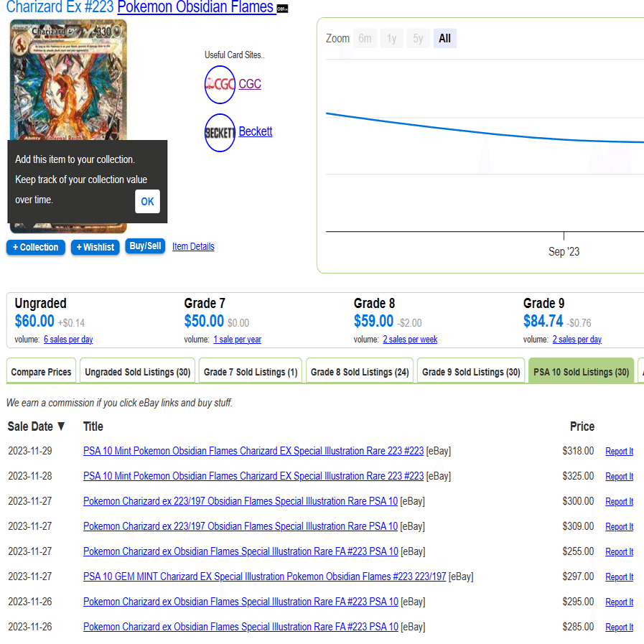Click the Obsidian Flames set symbol icon

[x=283, y=9]
